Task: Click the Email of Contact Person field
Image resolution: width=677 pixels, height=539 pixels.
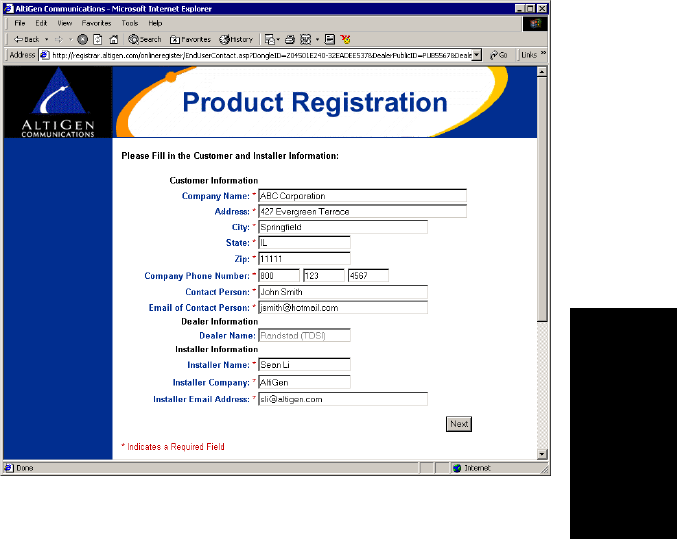Action: click(343, 308)
